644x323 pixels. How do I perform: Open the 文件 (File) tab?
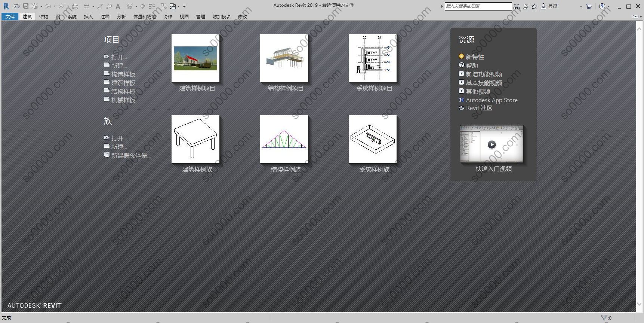10,16
